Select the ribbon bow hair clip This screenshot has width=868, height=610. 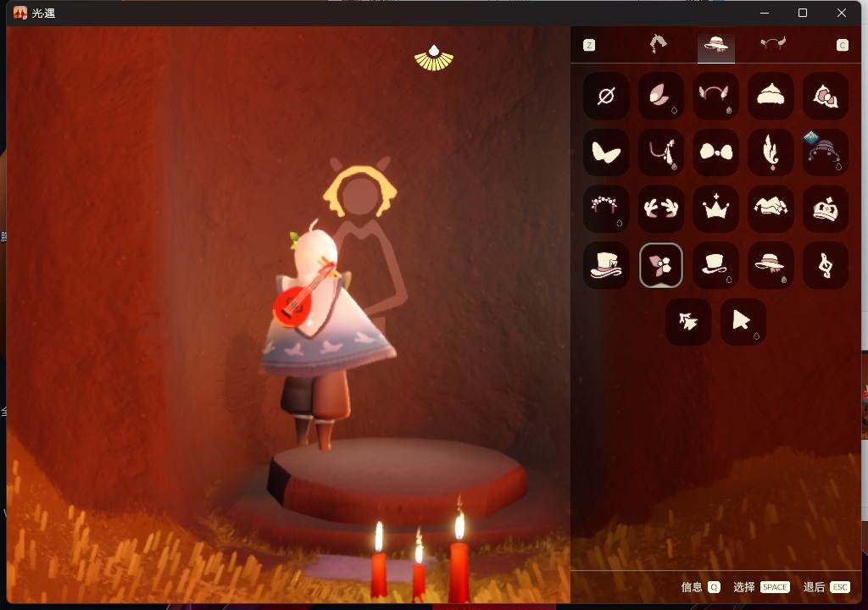[826, 96]
